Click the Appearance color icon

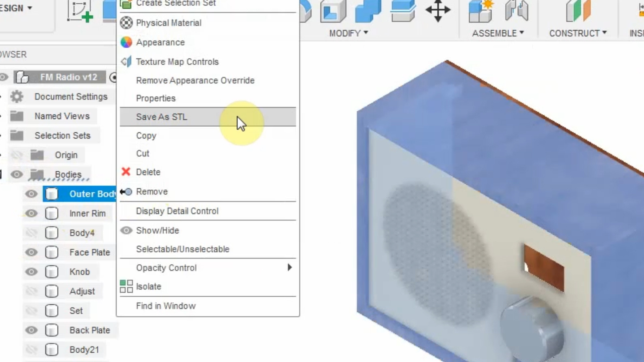[126, 42]
